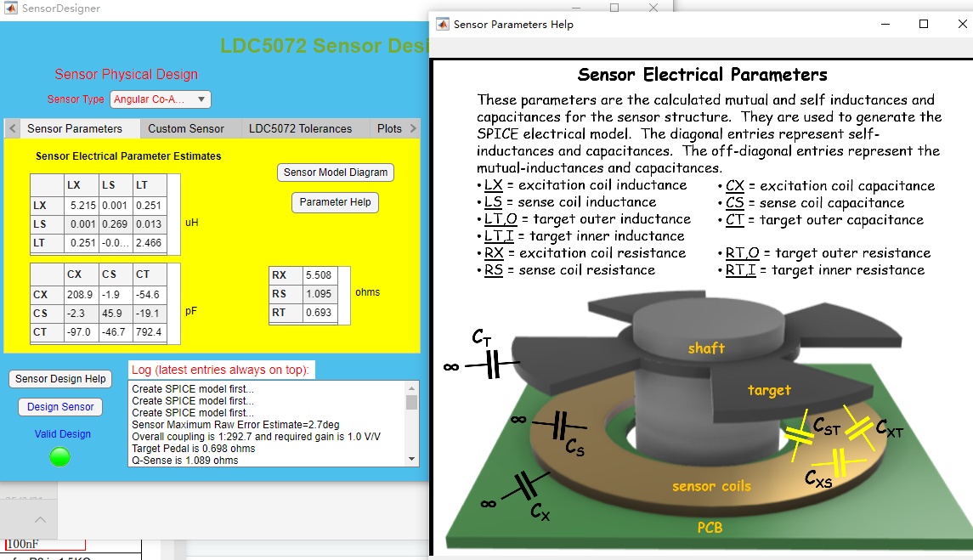
Task: Select the CT-CT capacitance cell 792.4
Action: click(x=149, y=332)
